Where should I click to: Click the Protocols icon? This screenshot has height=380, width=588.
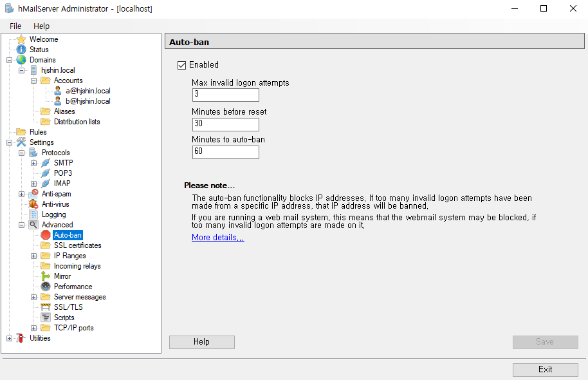click(x=33, y=153)
